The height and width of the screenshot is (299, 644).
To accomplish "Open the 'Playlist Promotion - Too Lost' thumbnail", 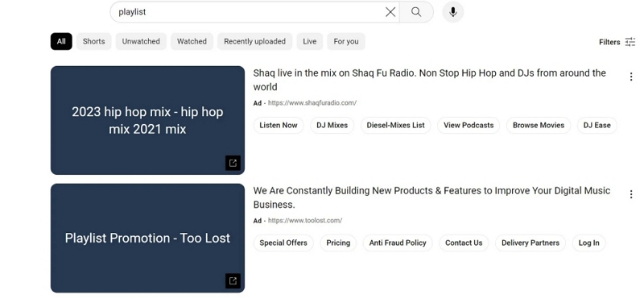I will click(147, 238).
